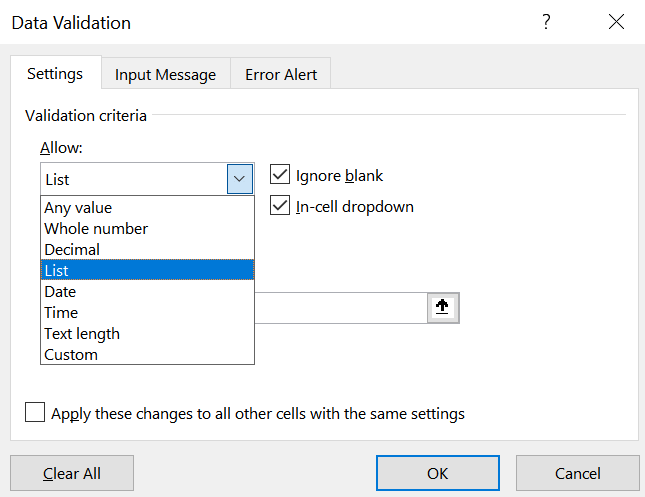Screen dimensions: 645x497
Task: Open the Error Alert tab
Action: 281,74
